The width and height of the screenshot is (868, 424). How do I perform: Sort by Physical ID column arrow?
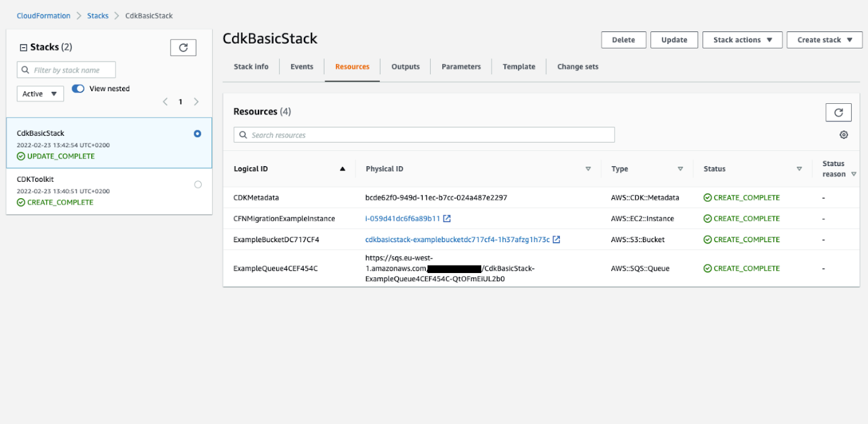coord(589,169)
